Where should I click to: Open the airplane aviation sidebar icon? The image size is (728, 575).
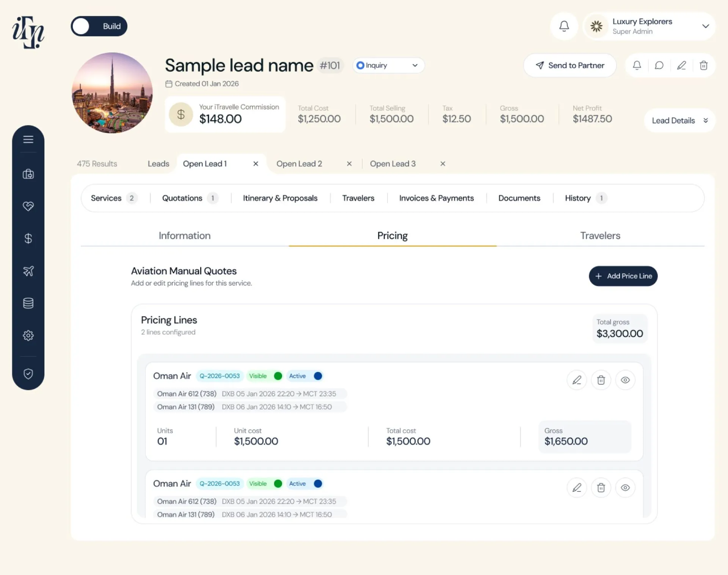(28, 271)
